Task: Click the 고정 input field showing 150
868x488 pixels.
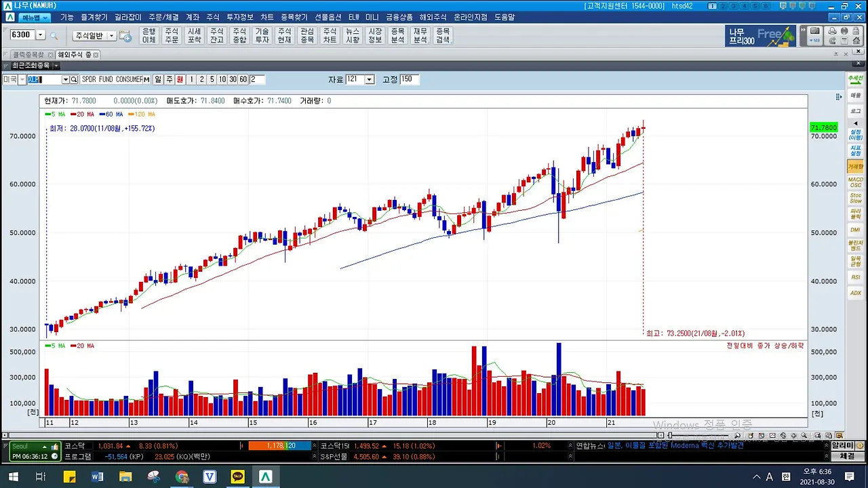Action: pos(410,79)
